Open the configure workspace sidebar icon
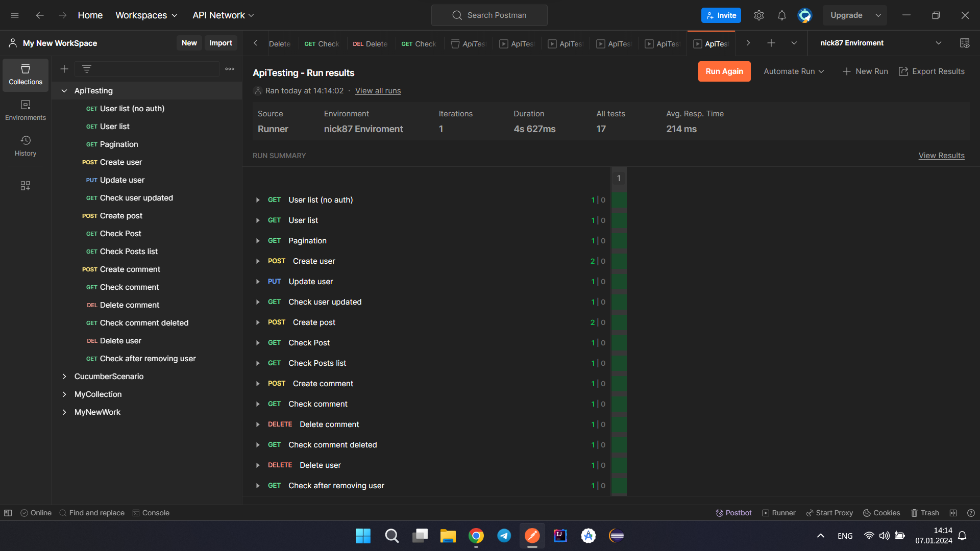This screenshot has height=551, width=980. (26, 186)
